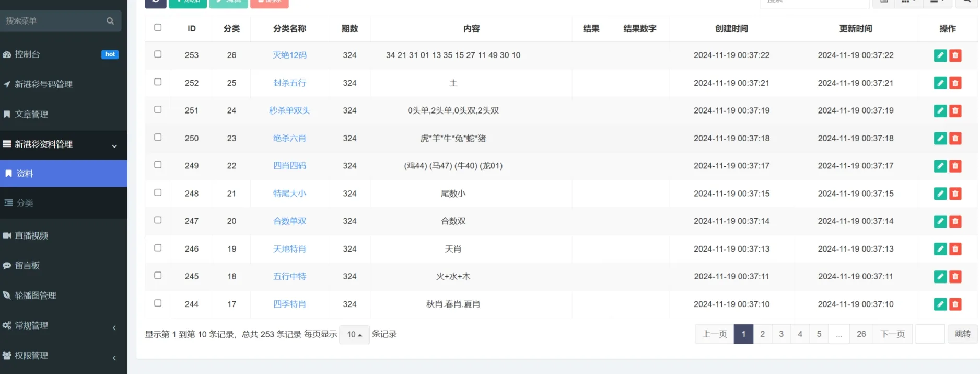Viewport: 980px width, 374px height.
Task: Click the green edit icon for row 253
Action: 940,55
